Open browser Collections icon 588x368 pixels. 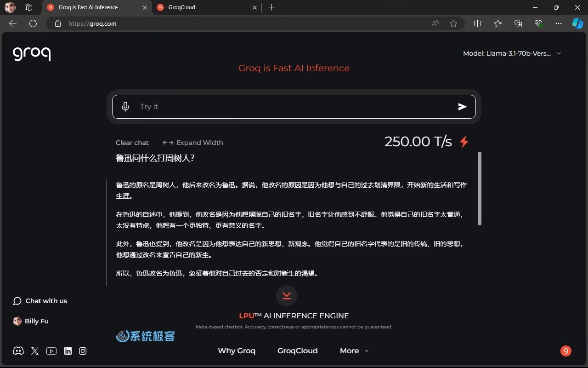coord(518,23)
